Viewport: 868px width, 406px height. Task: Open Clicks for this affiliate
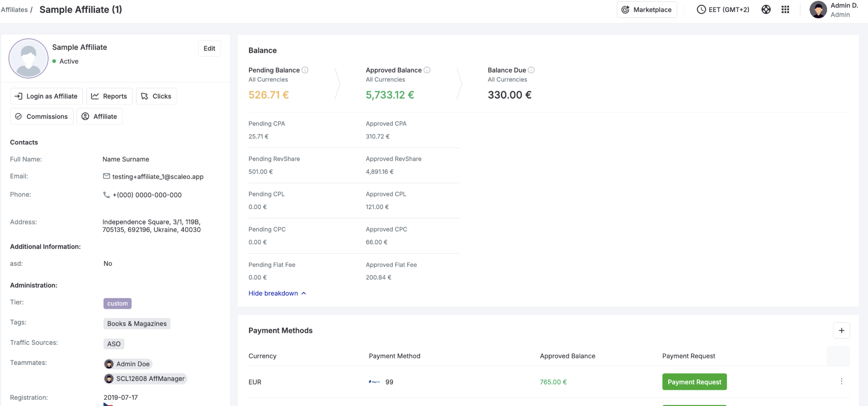pyautogui.click(x=156, y=96)
